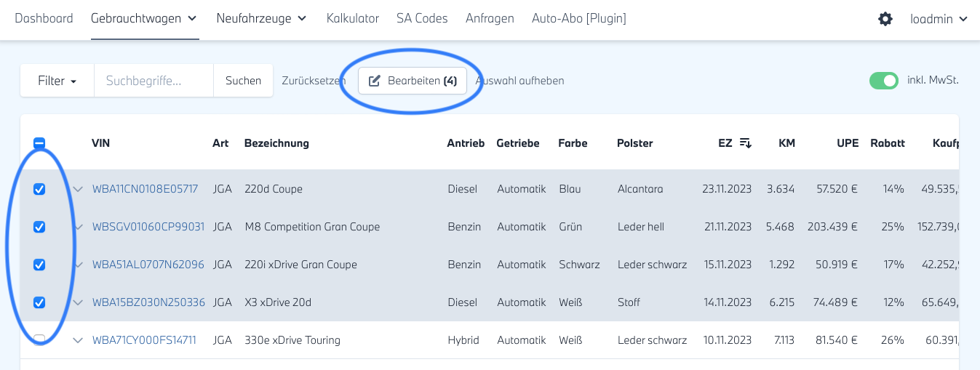980x370 pixels.
Task: Navigate to SA Codes
Action: click(x=422, y=19)
